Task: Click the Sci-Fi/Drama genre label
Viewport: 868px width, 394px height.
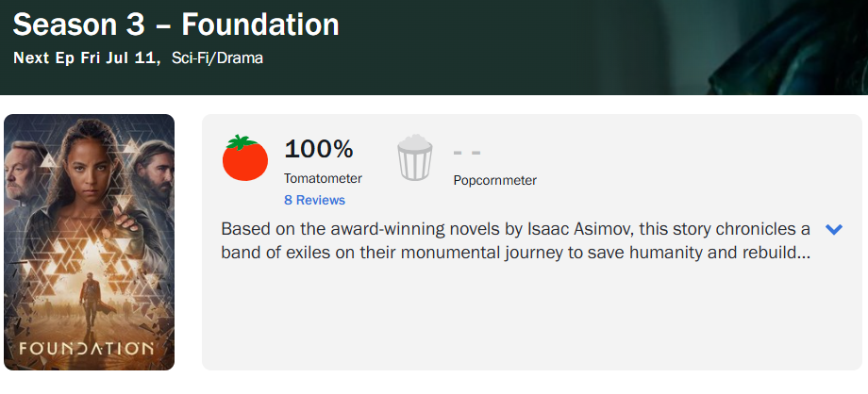Action: tap(218, 57)
